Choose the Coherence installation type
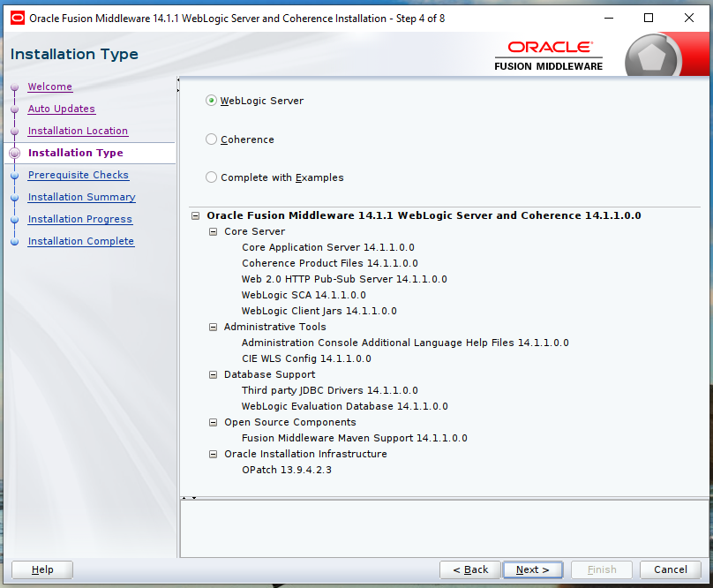 coord(211,139)
